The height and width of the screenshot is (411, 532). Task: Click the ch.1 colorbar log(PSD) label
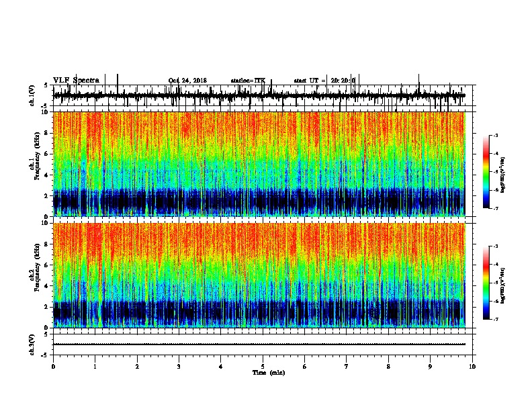pyautogui.click(x=503, y=175)
